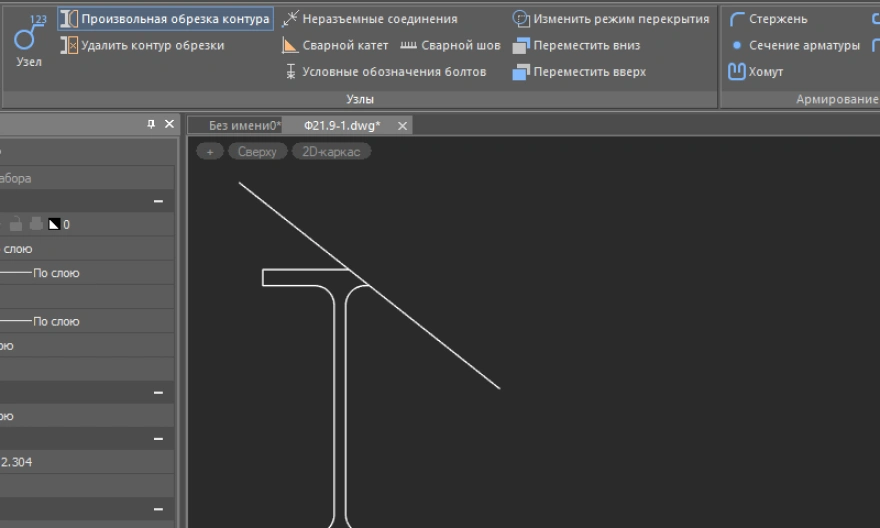The image size is (880, 528).
Task: Click Изменить режим перекрытия
Action: [610, 19]
